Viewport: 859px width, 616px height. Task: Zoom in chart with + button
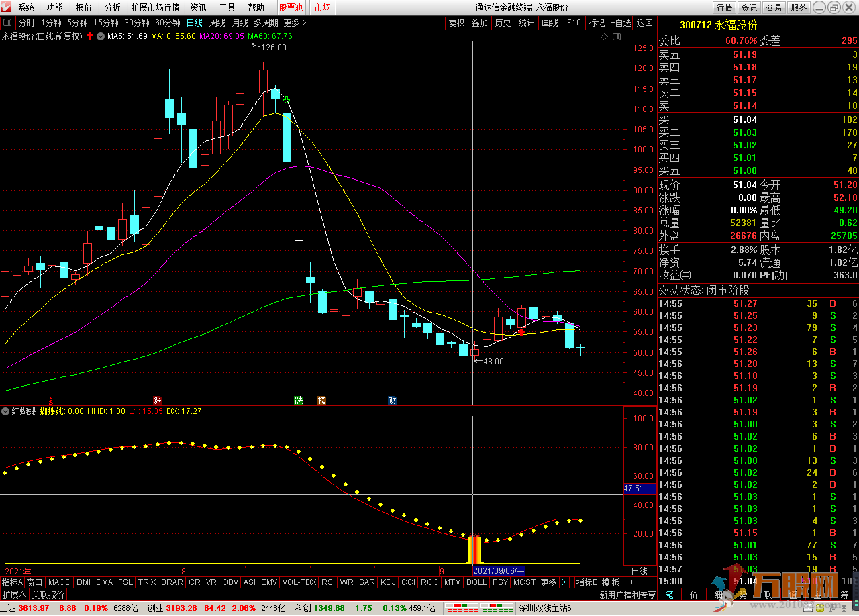point(632,582)
